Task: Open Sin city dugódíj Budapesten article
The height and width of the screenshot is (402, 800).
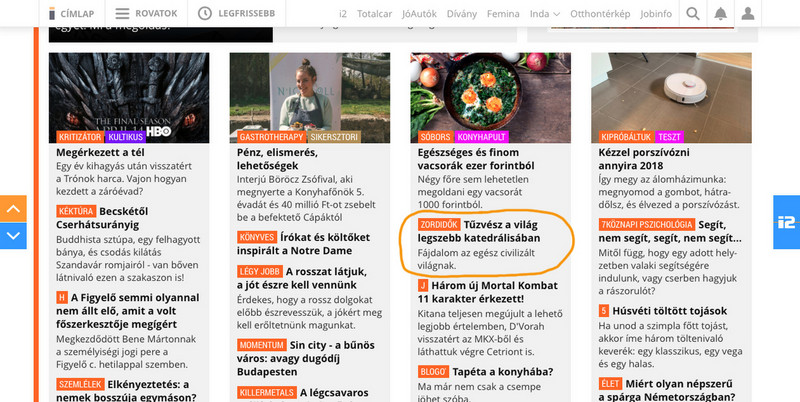Action: coord(305,358)
